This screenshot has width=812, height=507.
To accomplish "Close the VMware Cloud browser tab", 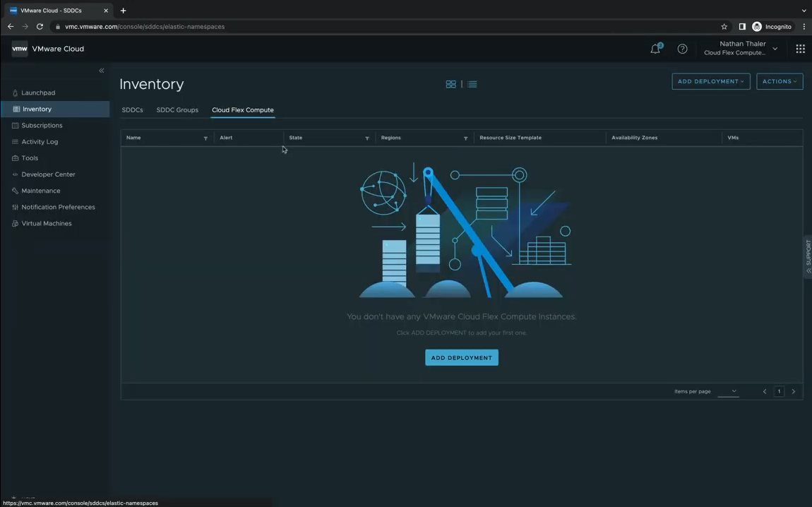I will (106, 11).
